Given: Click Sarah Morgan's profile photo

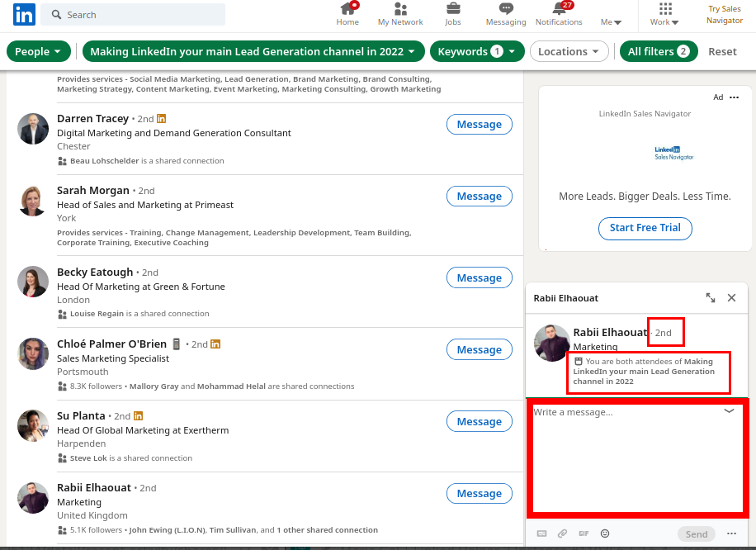Looking at the screenshot, I should tap(33, 201).
